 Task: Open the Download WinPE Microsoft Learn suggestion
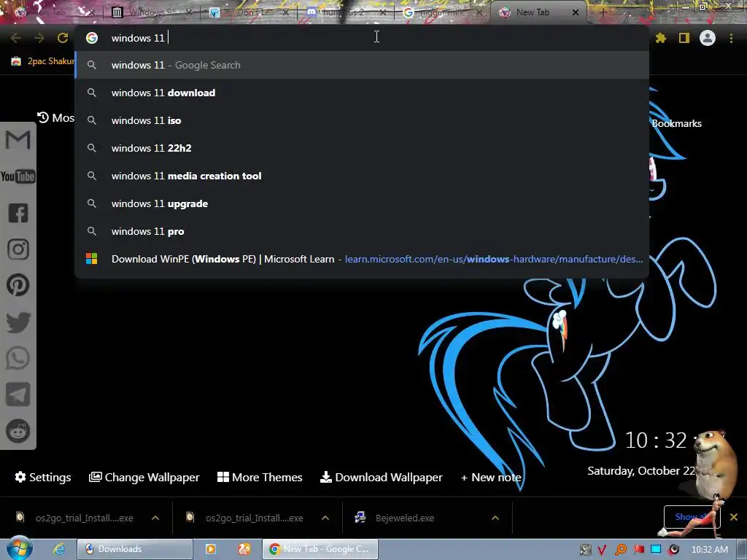click(362, 259)
